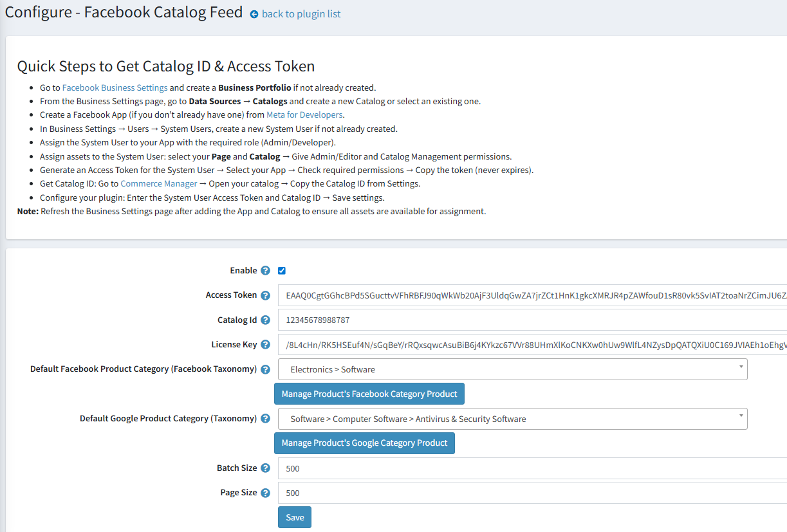
Task: Click the Access Token field label
Action: 232,295
